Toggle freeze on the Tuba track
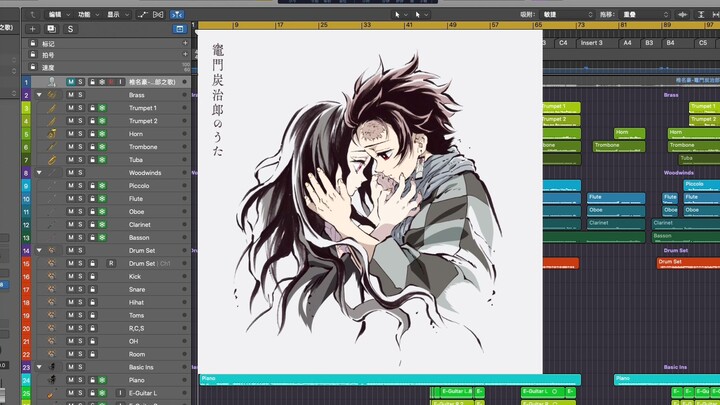Viewport: 720px width, 405px height. 102,159
